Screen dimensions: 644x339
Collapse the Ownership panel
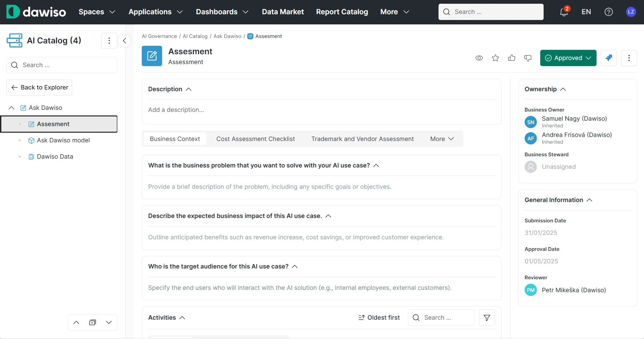(563, 89)
